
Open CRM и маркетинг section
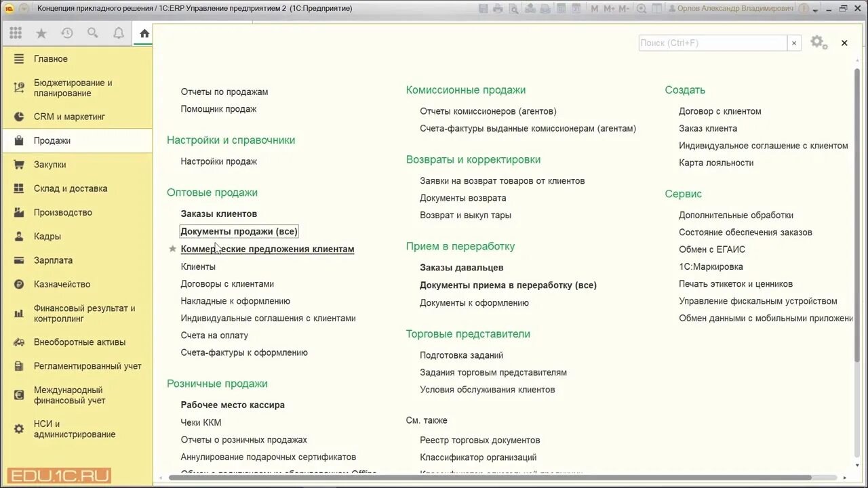[x=76, y=117]
